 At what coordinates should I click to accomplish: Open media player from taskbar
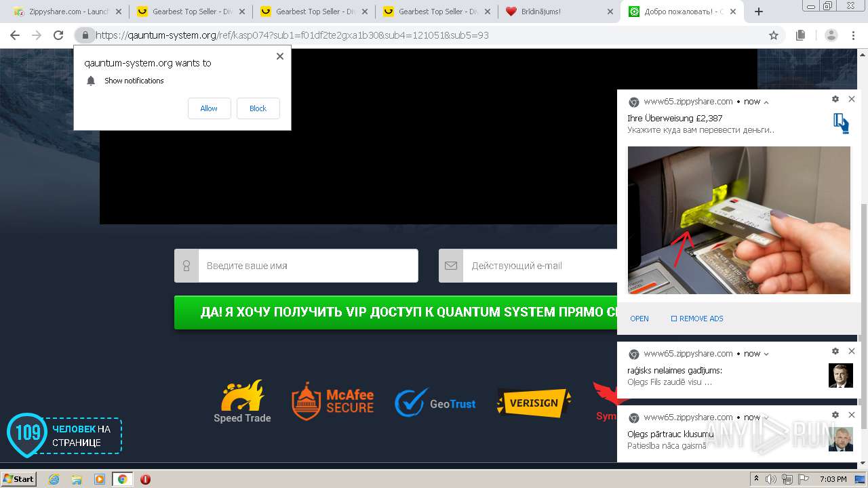[100, 479]
